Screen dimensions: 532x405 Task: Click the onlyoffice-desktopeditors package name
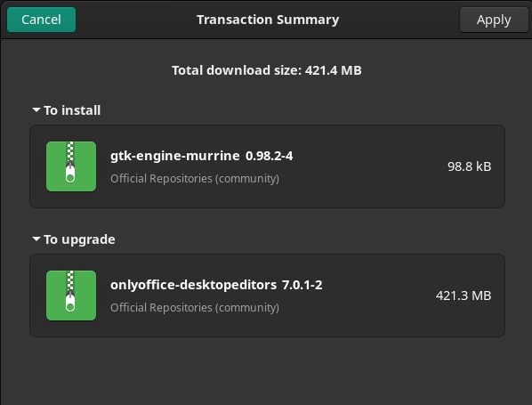click(x=193, y=285)
